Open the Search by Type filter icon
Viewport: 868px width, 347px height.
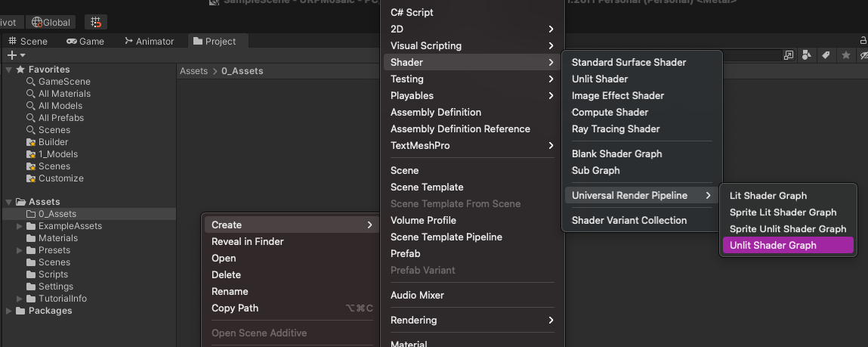coord(807,55)
